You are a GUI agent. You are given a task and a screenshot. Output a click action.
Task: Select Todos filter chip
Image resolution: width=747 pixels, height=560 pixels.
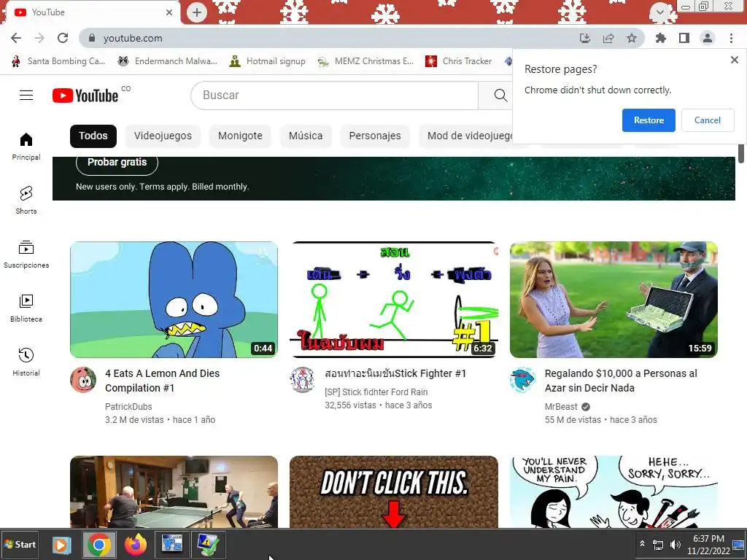coord(93,136)
